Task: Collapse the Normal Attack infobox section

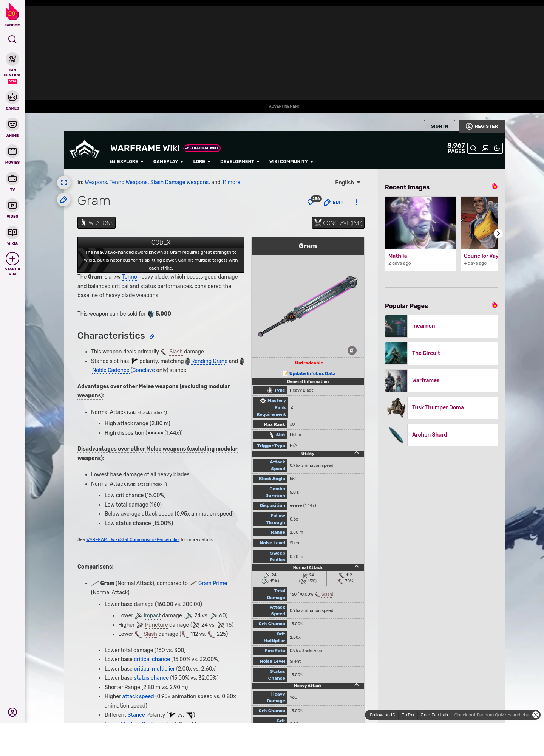Action: tap(357, 567)
